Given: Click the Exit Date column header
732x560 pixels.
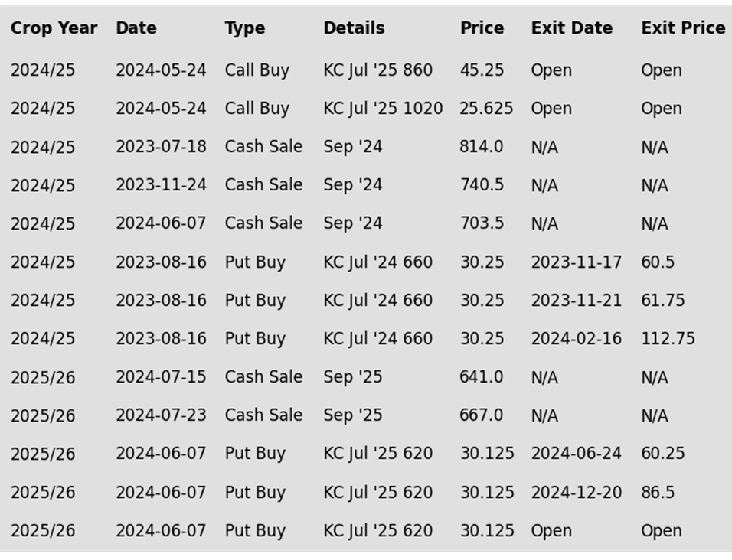Looking at the screenshot, I should click(571, 28).
